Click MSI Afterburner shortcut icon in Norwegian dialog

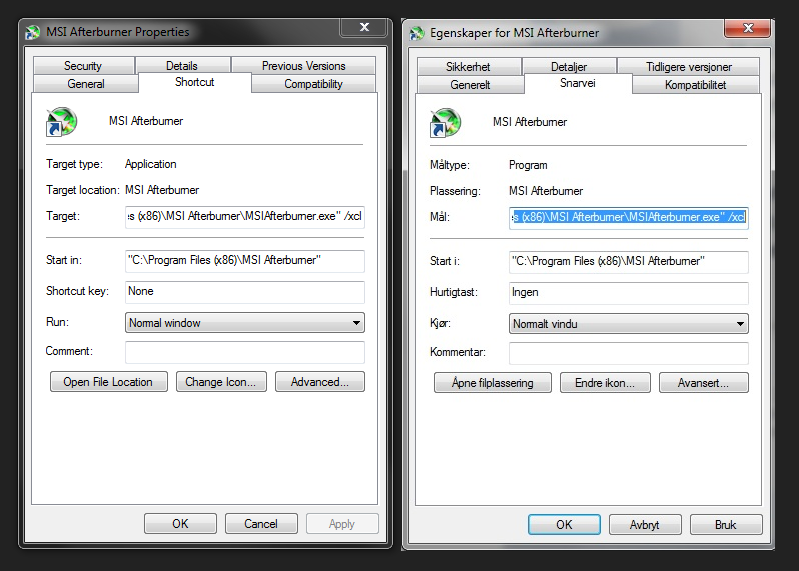[x=445, y=123]
